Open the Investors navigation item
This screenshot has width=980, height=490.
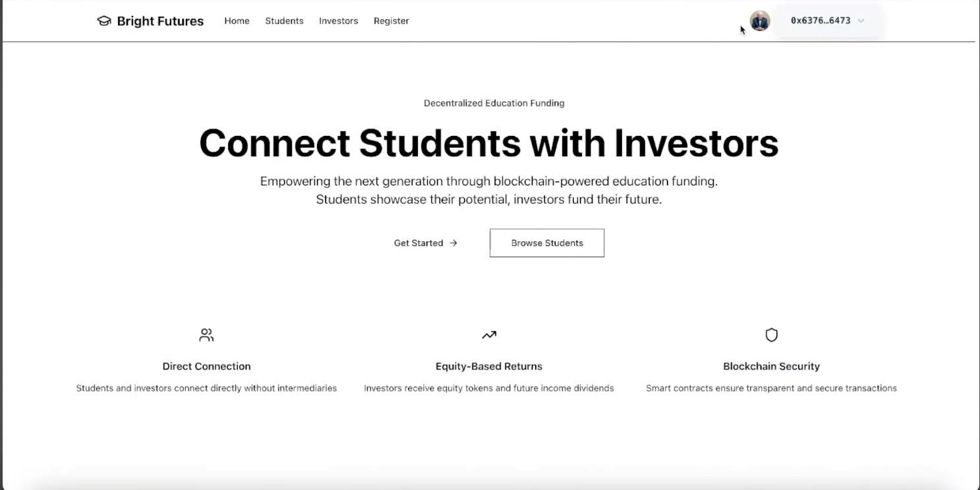click(338, 20)
